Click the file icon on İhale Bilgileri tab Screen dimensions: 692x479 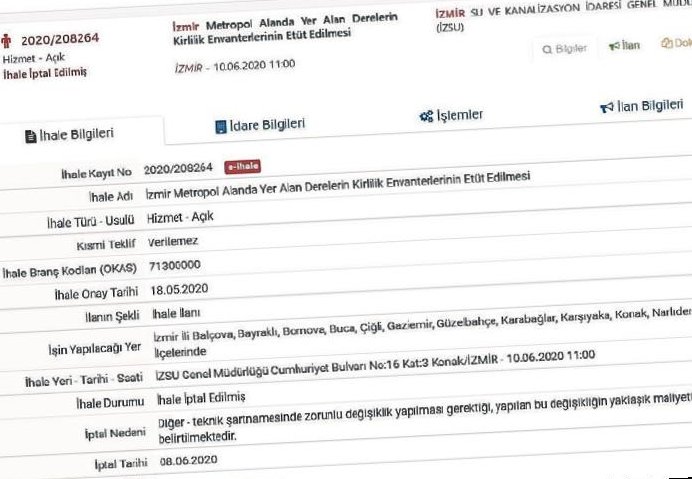(29, 134)
